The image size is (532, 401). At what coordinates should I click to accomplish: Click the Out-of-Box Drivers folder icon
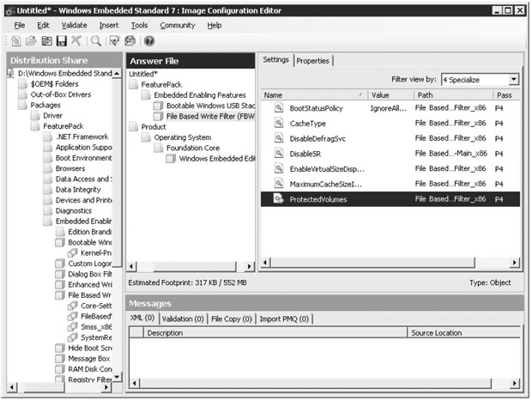click(22, 94)
